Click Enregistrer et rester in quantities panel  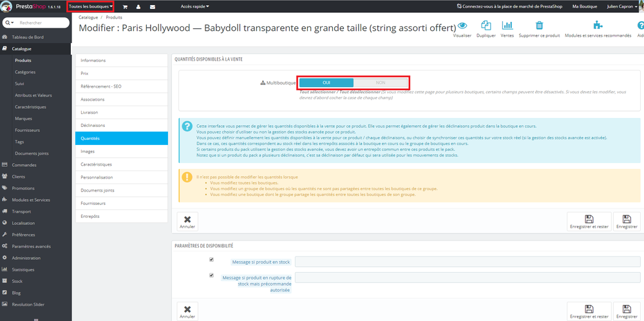(x=589, y=222)
